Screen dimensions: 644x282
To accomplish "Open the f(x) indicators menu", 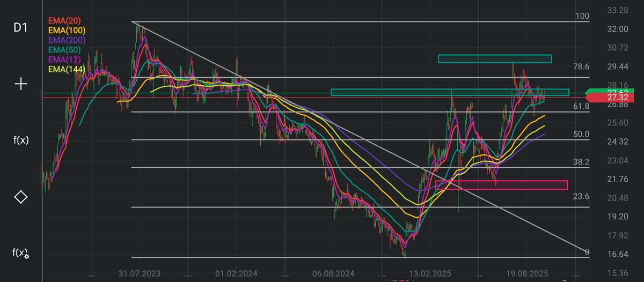I will pos(21,140).
